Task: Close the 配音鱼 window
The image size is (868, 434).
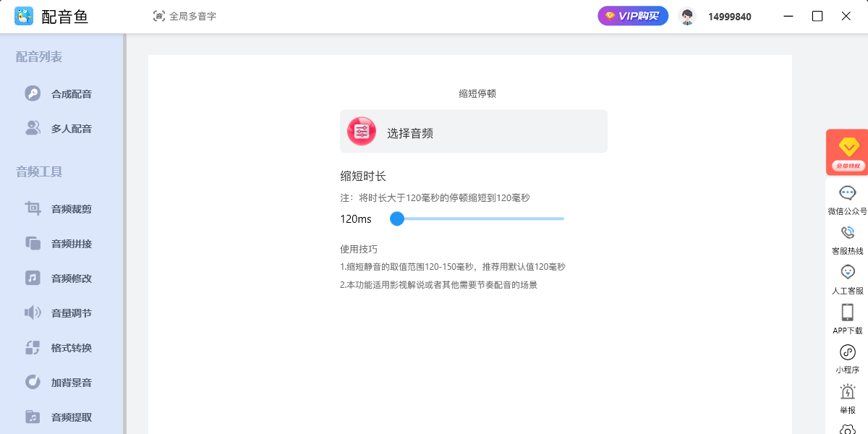Action: [x=846, y=16]
